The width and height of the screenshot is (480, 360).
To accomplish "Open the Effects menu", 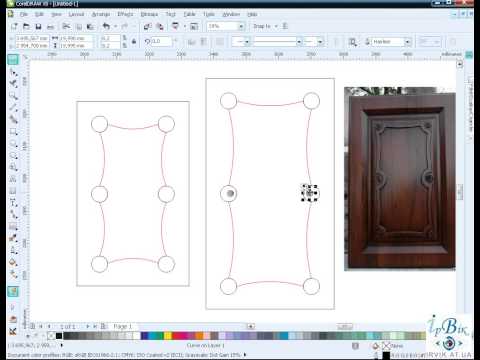I will pos(125,14).
